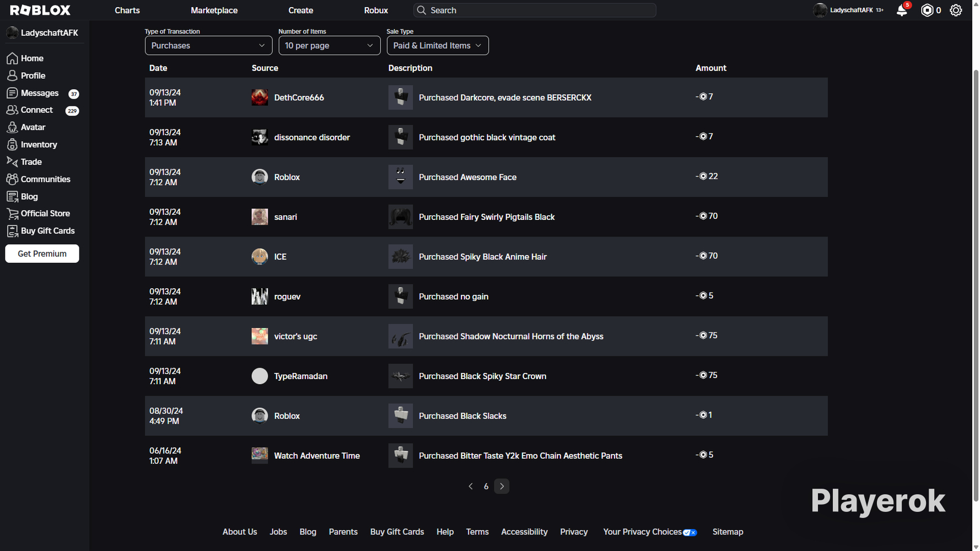Click the Inventory sidebar icon

click(12, 144)
